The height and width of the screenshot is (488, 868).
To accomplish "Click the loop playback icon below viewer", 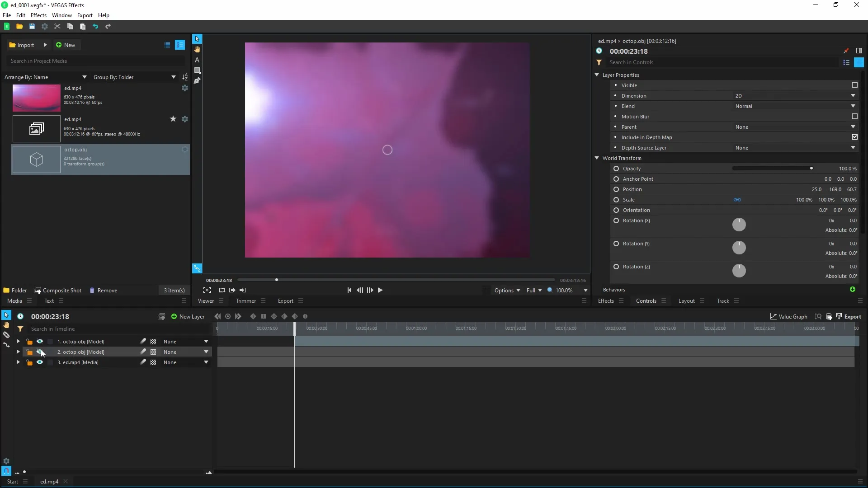I will [222, 290].
